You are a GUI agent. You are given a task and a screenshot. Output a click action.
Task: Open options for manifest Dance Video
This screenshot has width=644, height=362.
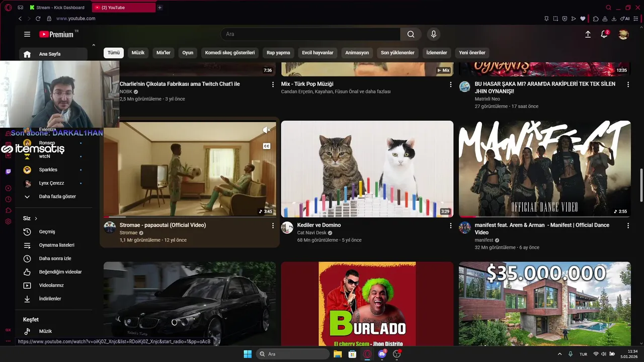tap(628, 226)
